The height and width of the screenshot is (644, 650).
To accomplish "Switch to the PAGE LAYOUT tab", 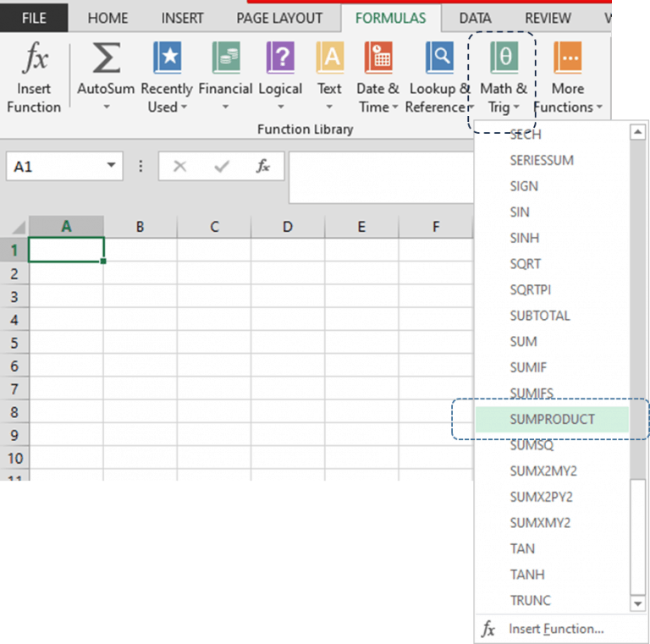I will point(279,19).
